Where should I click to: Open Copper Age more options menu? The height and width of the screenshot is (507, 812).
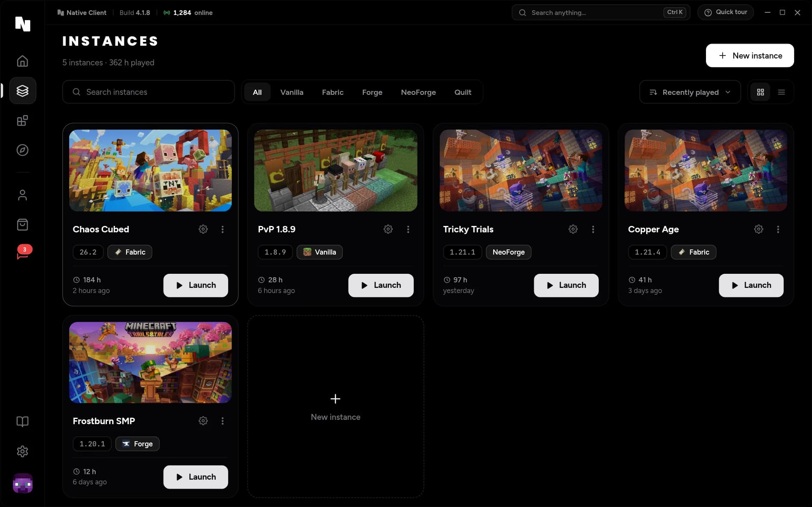(x=778, y=229)
